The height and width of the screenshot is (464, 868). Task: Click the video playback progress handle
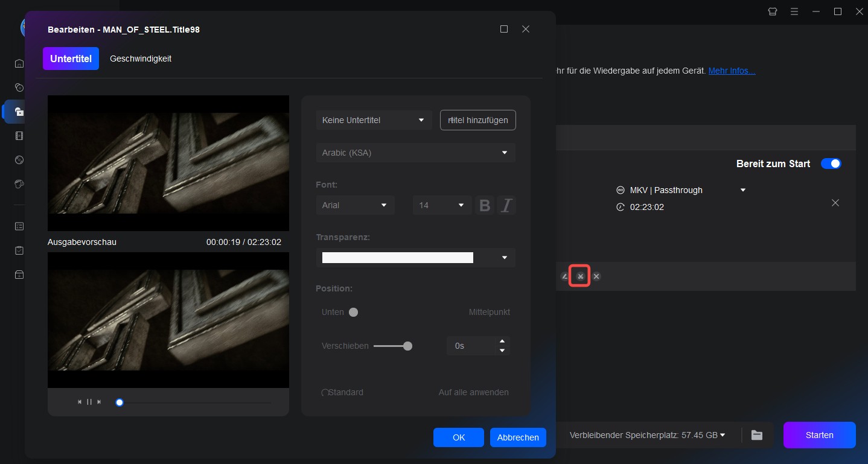(120, 402)
